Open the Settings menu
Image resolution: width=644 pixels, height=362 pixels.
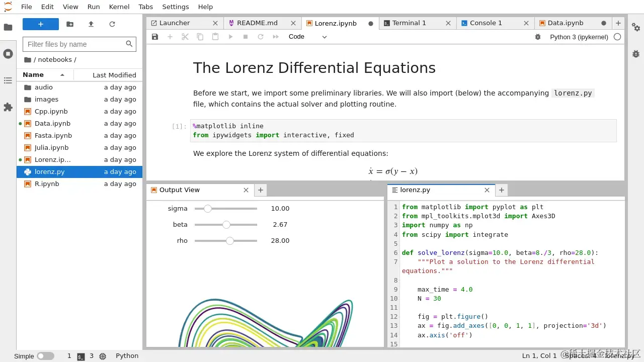(176, 7)
